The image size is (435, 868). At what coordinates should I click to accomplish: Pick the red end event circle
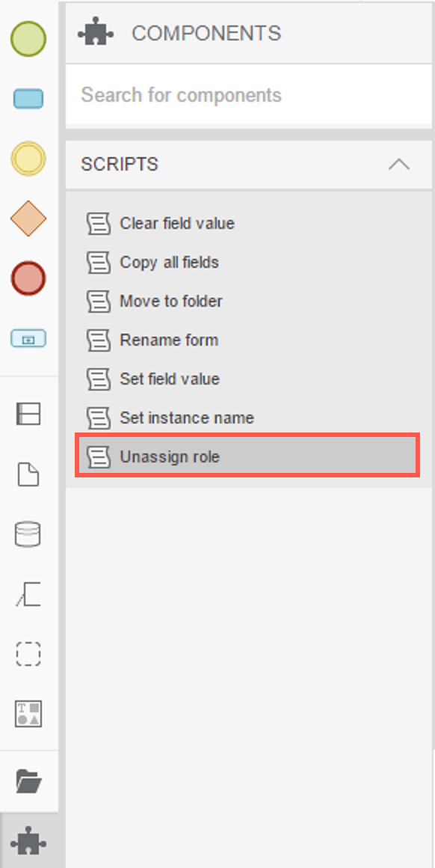point(28,278)
